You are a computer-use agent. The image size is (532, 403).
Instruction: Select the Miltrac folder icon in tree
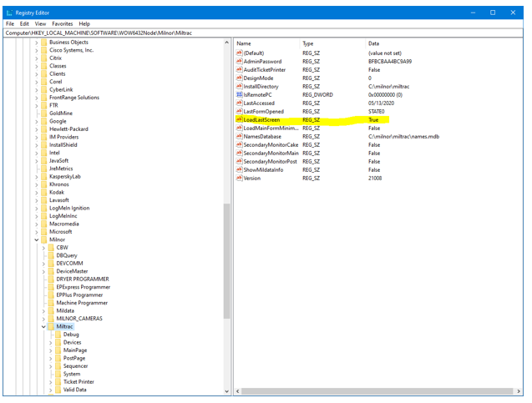tap(50, 327)
